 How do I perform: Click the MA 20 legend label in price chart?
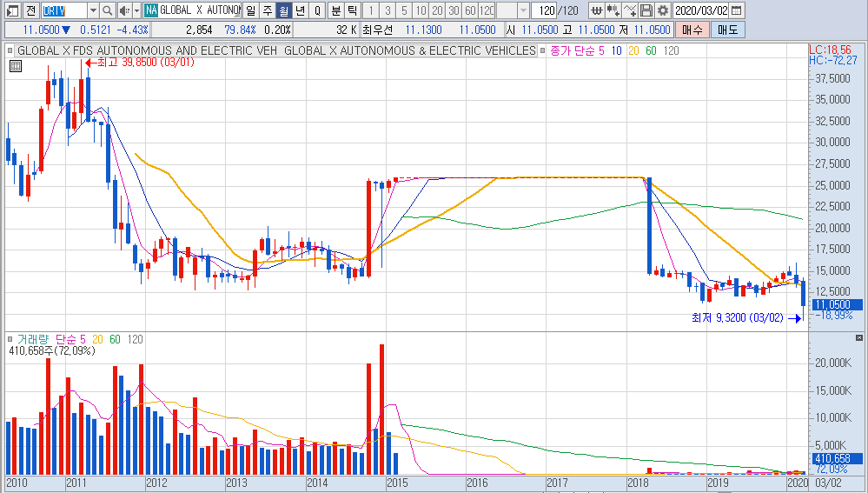[x=633, y=50]
